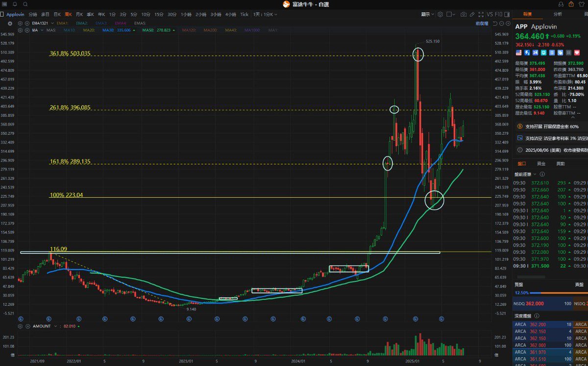
Task: Expand chart to fullscreen
Action: point(481,14)
